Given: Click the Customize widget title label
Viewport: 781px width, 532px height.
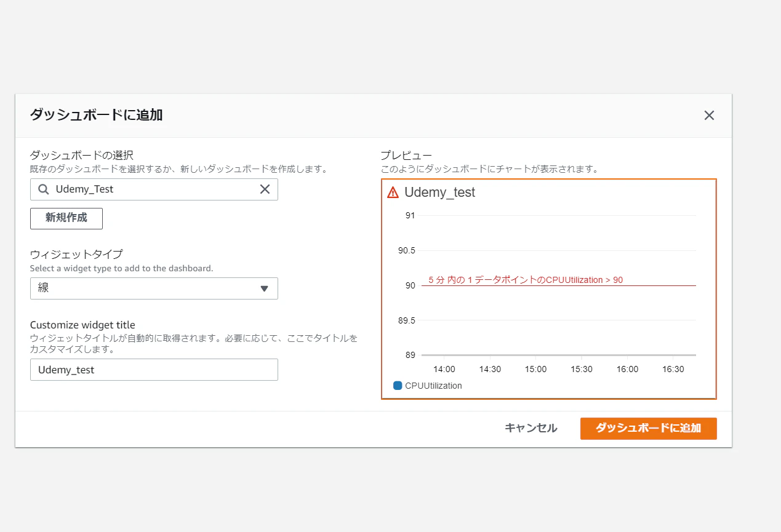Looking at the screenshot, I should click(82, 325).
